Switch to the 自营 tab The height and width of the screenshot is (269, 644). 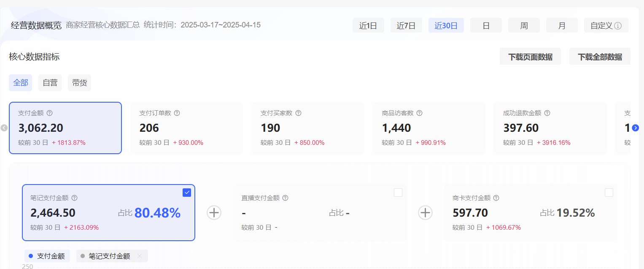click(50, 83)
